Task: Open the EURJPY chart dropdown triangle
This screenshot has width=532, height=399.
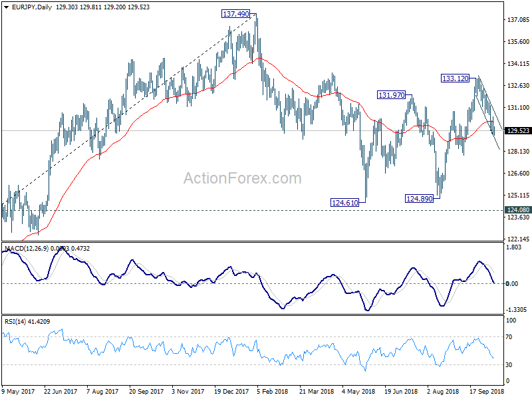Action: pos(6,7)
